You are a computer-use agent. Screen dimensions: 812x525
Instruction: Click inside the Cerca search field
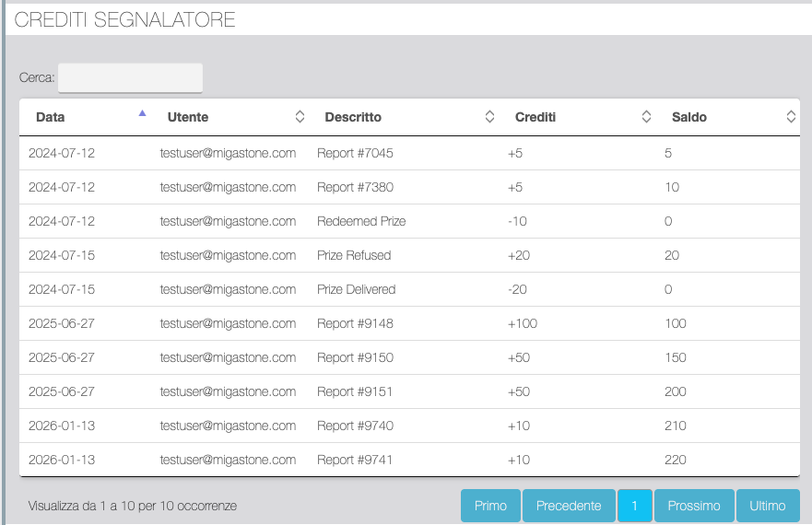click(x=130, y=78)
